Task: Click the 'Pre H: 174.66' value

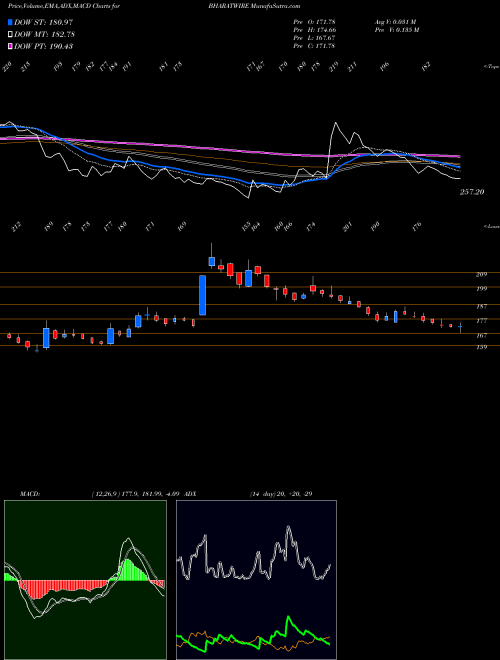Action: (x=314, y=30)
